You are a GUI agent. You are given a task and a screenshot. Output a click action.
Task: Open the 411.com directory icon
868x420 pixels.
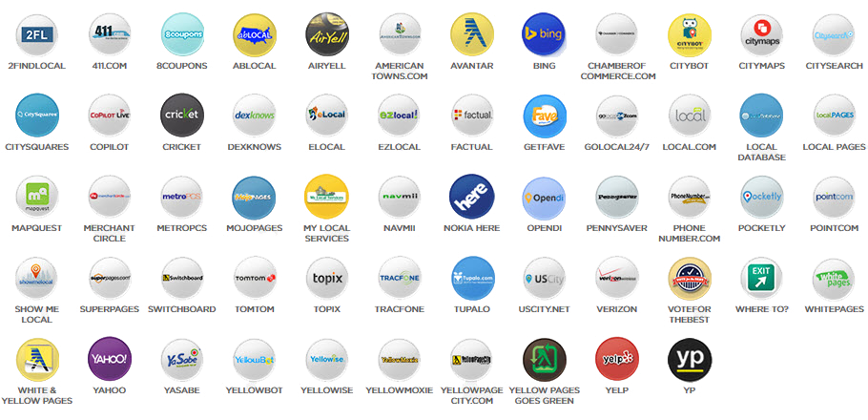[110, 35]
